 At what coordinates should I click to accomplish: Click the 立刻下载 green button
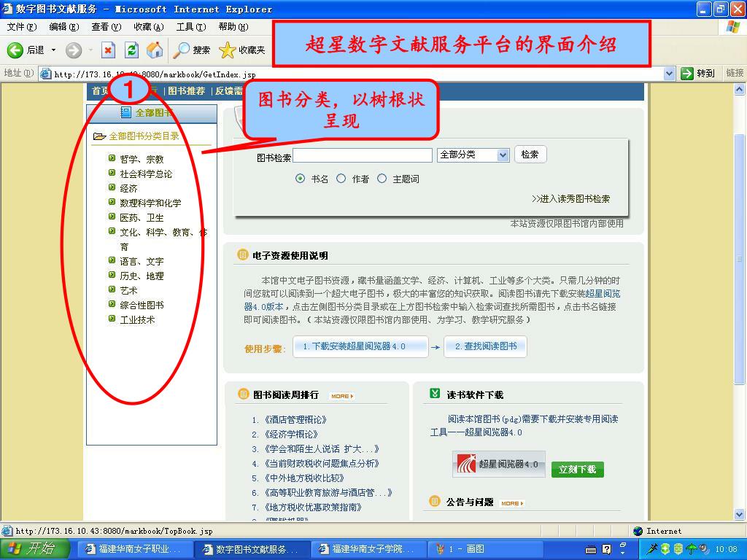pyautogui.click(x=578, y=470)
